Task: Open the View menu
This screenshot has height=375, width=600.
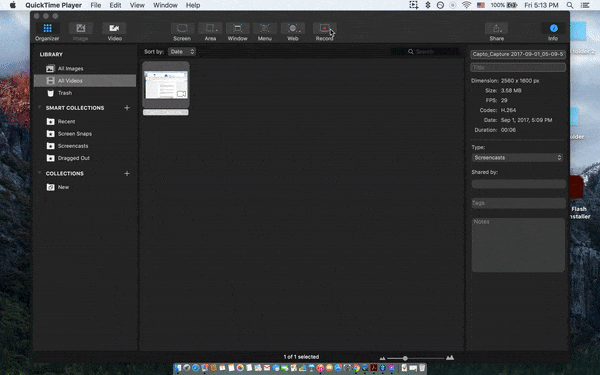Action: click(x=137, y=5)
